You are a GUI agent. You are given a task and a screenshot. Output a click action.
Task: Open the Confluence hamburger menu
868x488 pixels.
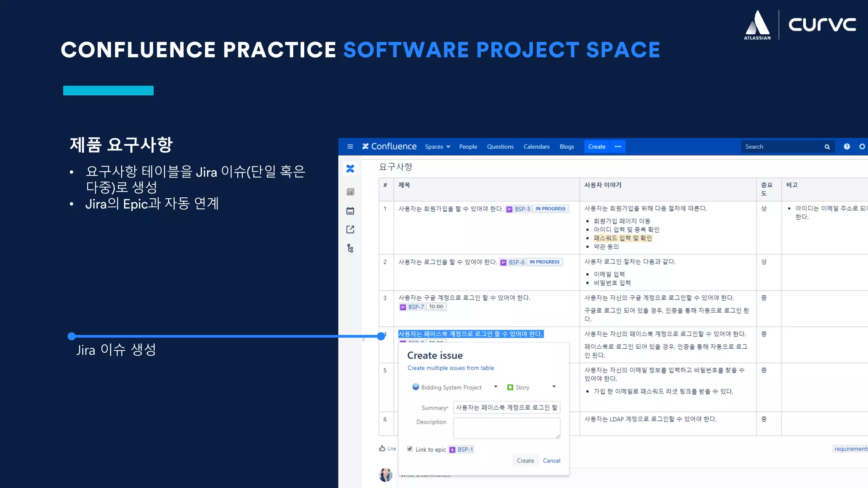point(350,147)
